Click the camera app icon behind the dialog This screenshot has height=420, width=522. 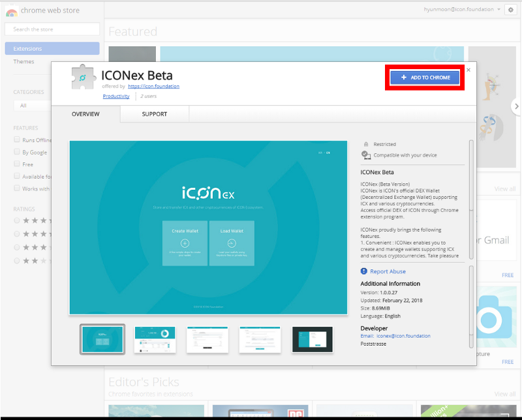click(494, 318)
